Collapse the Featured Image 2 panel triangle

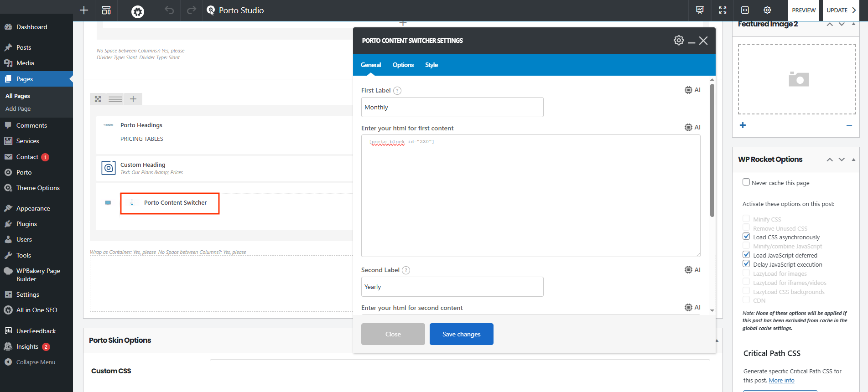click(853, 24)
